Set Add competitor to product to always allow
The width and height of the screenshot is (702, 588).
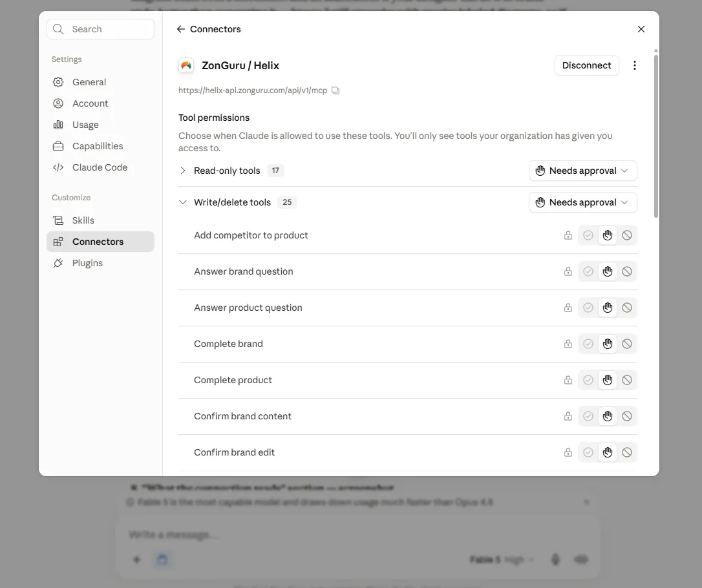click(x=588, y=235)
